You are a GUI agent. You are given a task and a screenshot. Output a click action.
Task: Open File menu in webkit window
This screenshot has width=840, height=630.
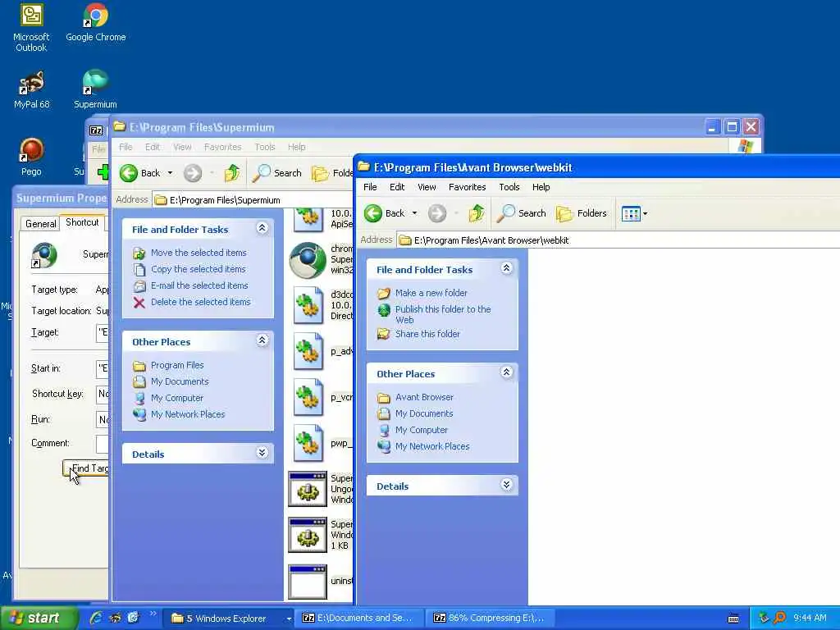pos(370,187)
